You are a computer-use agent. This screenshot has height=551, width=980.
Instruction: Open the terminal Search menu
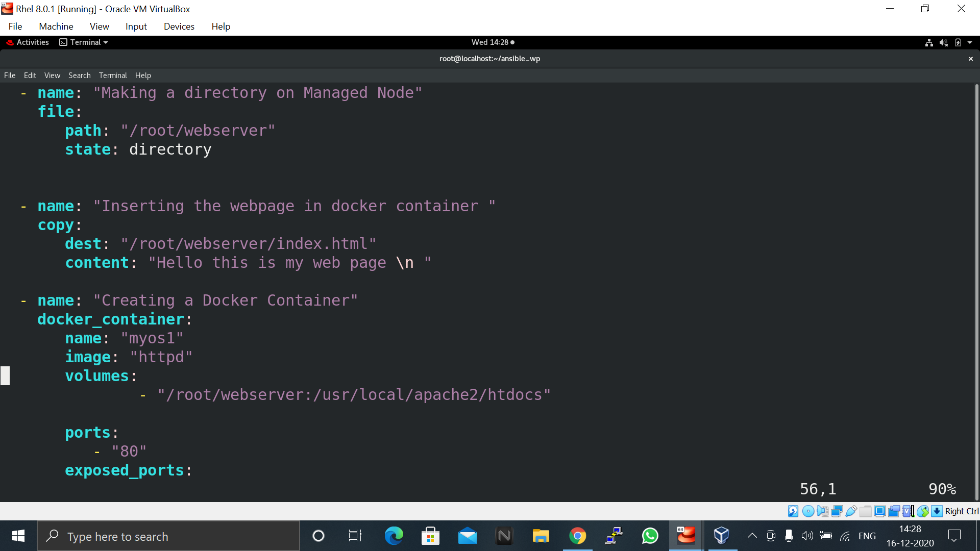point(79,76)
